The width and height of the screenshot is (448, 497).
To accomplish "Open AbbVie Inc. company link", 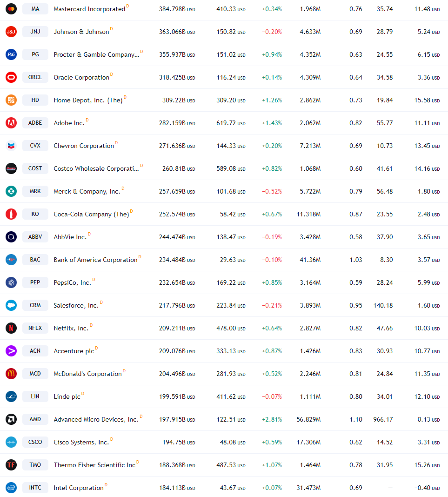I will [70, 237].
